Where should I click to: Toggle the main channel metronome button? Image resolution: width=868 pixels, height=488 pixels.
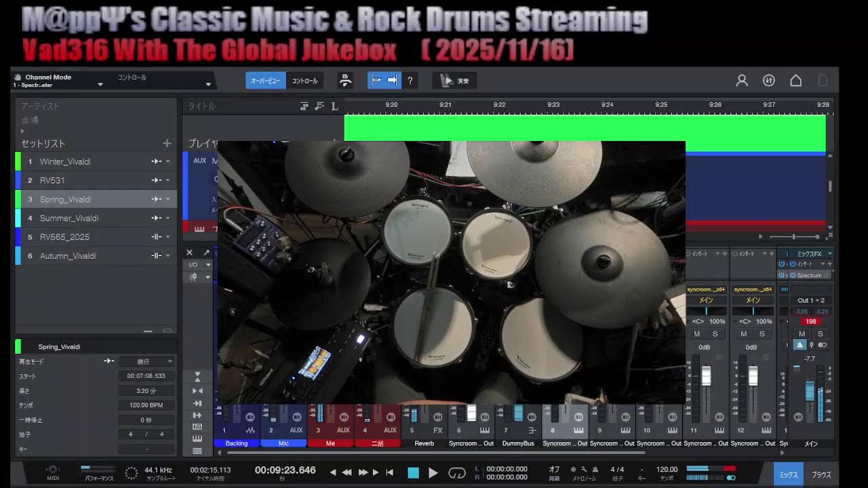(x=800, y=345)
